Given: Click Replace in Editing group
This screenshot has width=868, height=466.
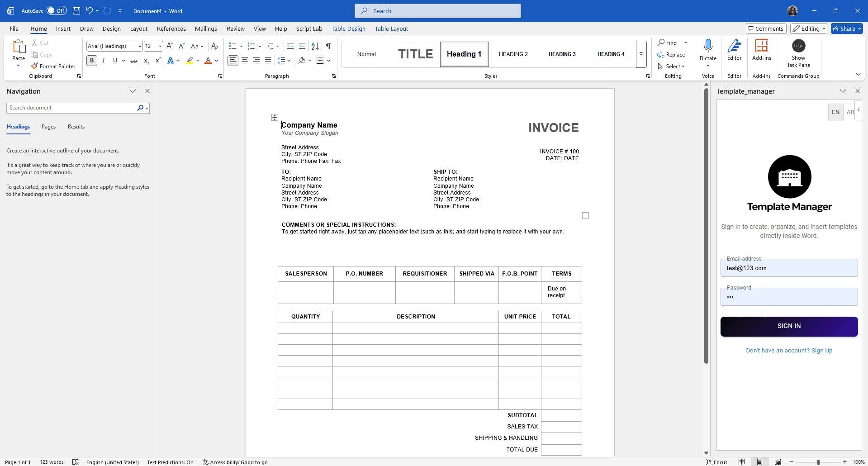Looking at the screenshot, I should click(x=671, y=54).
